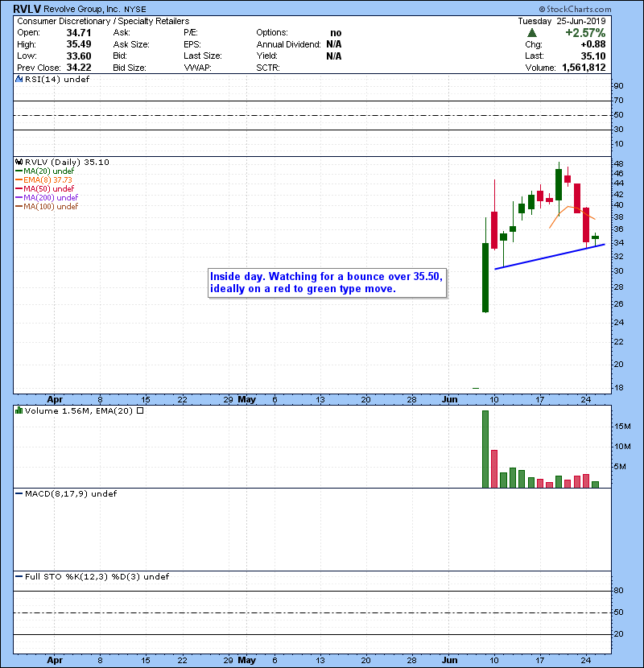The height and width of the screenshot is (668, 644).
Task: Click the MA(100) undef legend entry
Action: [x=51, y=207]
